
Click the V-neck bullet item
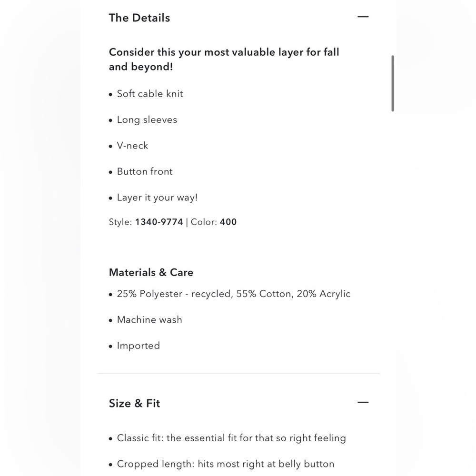[x=129, y=146]
